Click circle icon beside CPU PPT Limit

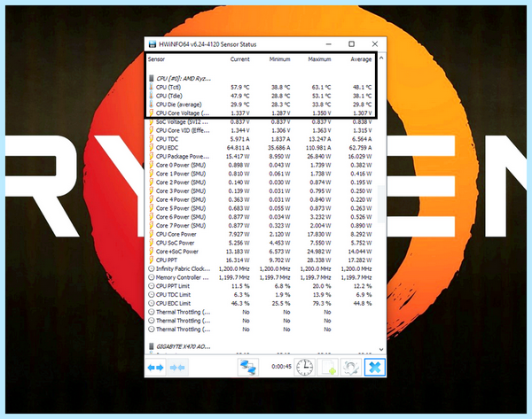[152, 286]
